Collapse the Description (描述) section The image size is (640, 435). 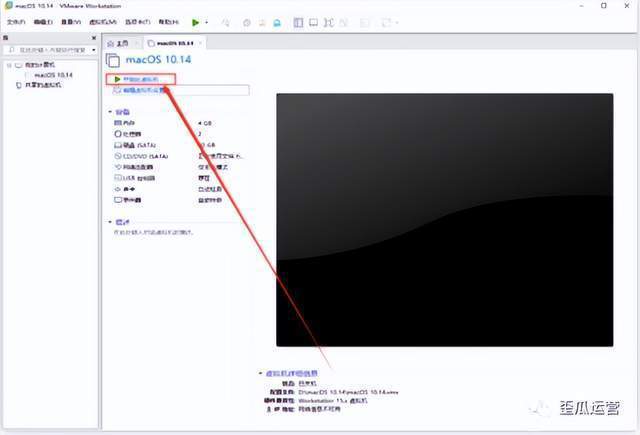[x=110, y=222]
